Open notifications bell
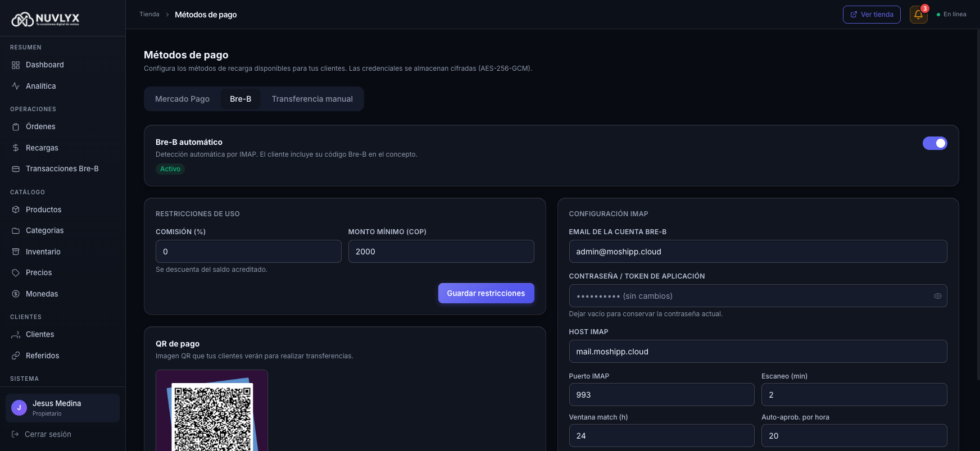 [918, 15]
